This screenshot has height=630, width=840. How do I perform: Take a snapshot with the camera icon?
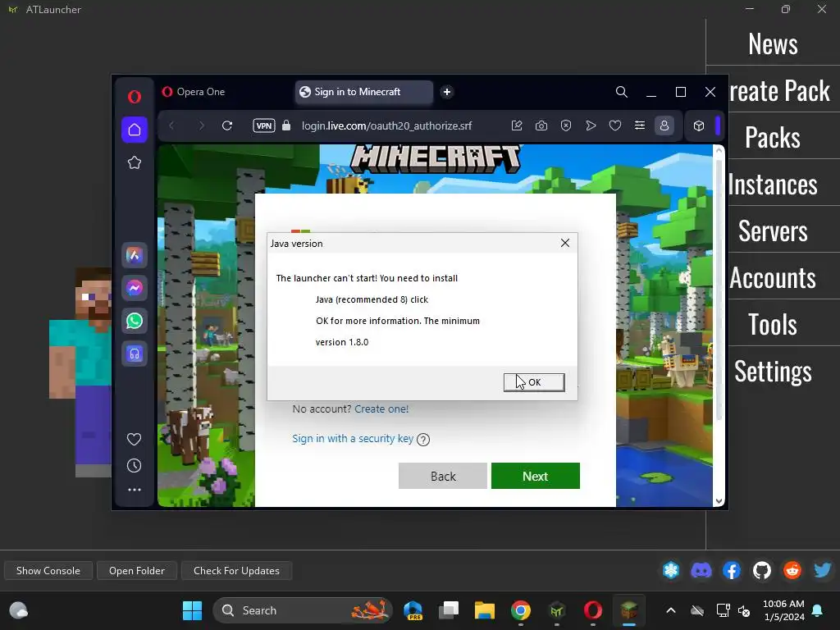(x=541, y=126)
